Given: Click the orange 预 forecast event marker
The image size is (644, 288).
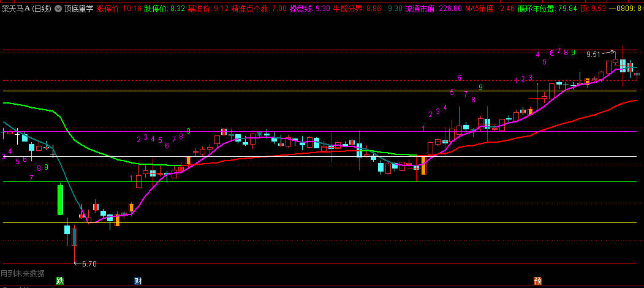Looking at the screenshot, I should click(537, 281).
